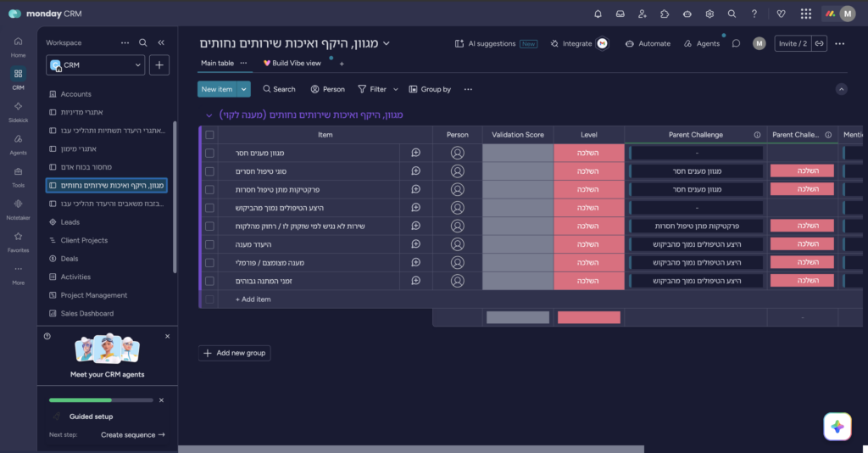The height and width of the screenshot is (453, 868).
Task: Open Notetaker in the left rail
Action: 19,210
